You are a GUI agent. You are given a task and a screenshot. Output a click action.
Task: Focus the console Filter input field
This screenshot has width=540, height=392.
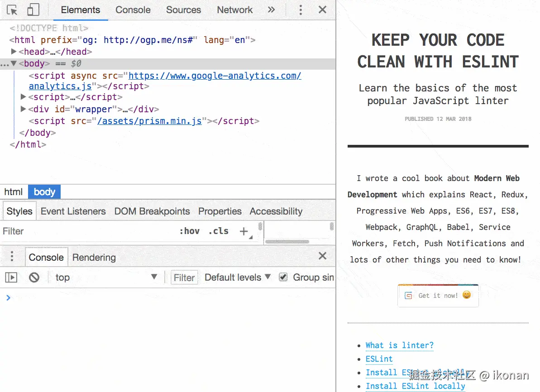click(x=184, y=277)
